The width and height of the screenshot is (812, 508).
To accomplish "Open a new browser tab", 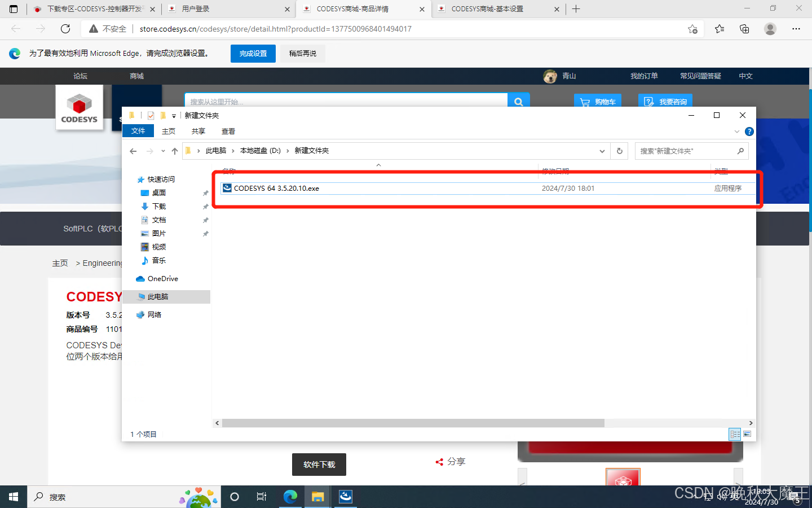I will 576,9.
